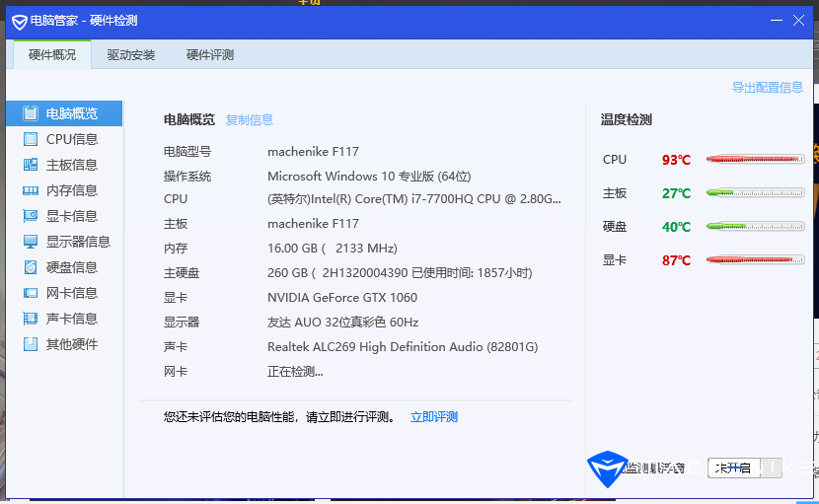
Task: Click the 硬盘 temperature bar
Action: coord(755,226)
